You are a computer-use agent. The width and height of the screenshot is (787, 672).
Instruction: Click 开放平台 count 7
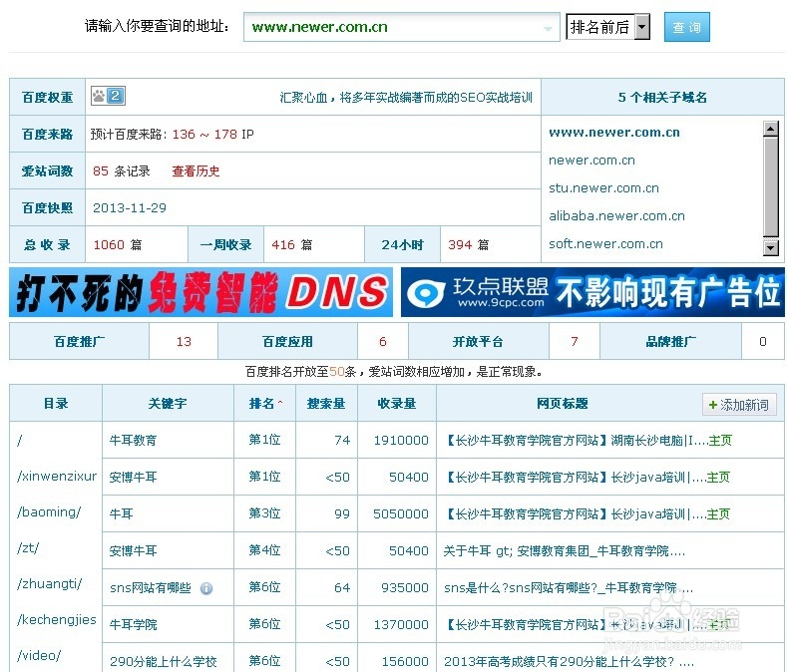(x=575, y=342)
